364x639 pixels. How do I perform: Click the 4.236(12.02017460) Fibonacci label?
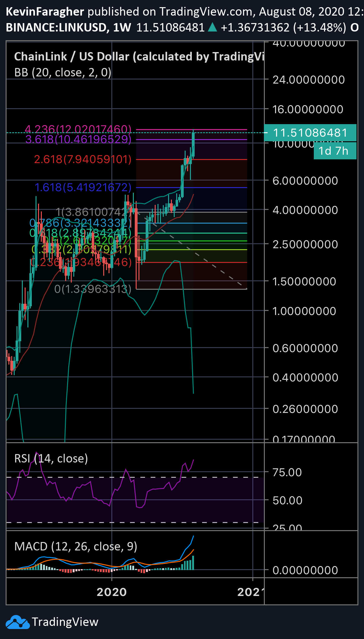[x=78, y=129]
